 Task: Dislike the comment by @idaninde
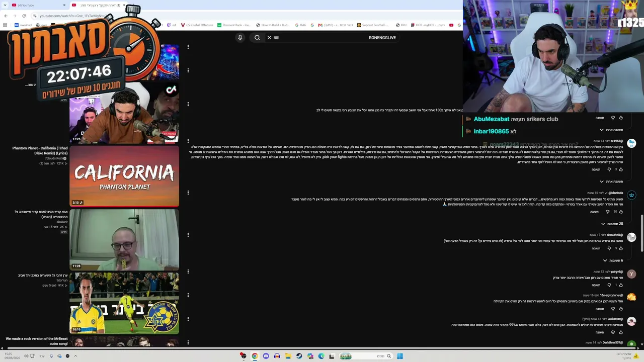pos(607,212)
